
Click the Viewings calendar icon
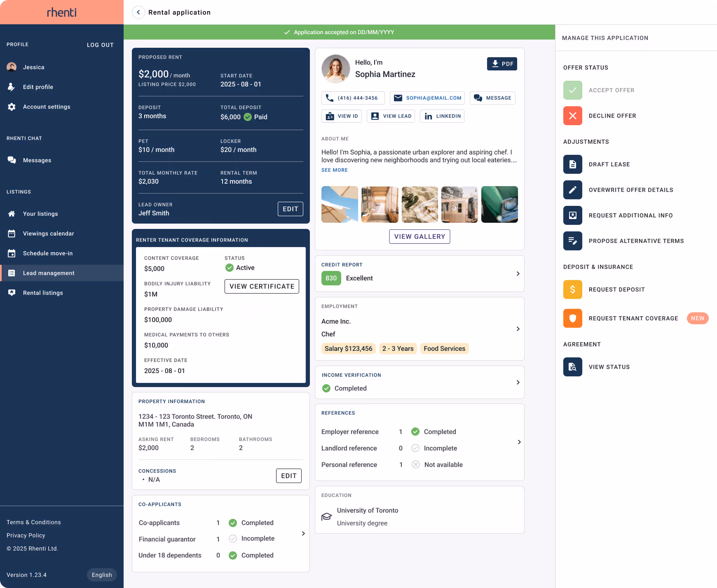coord(12,233)
